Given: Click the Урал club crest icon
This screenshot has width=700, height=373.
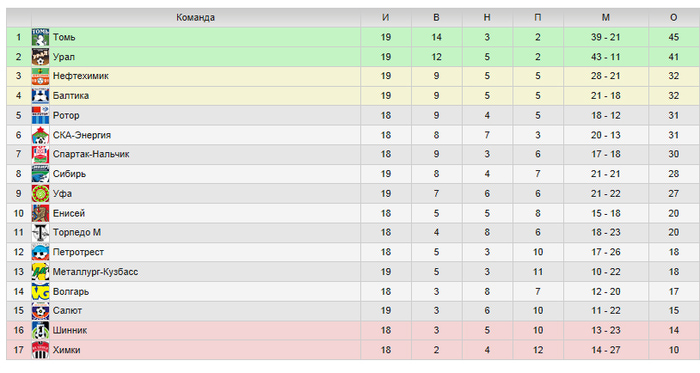Looking at the screenshot, I should coord(40,57).
